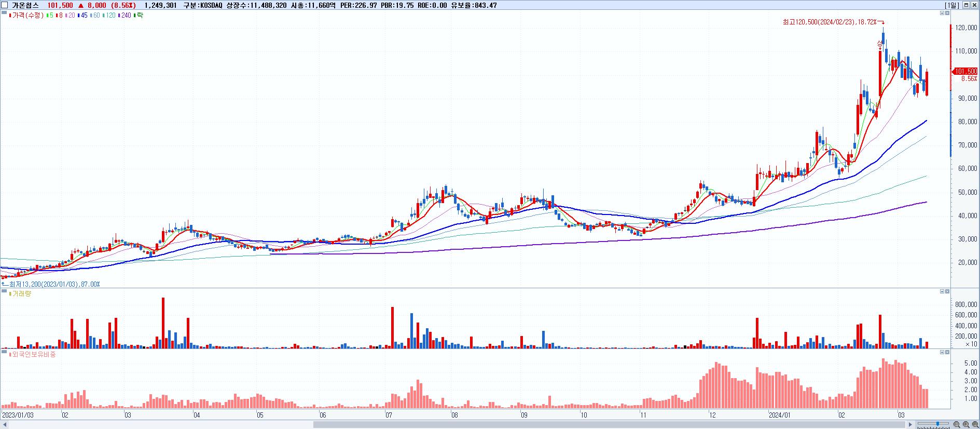Viewport: 980px width, 429px height.
Task: Tick the checkbox beside 가온칩스
Action: (4, 5)
